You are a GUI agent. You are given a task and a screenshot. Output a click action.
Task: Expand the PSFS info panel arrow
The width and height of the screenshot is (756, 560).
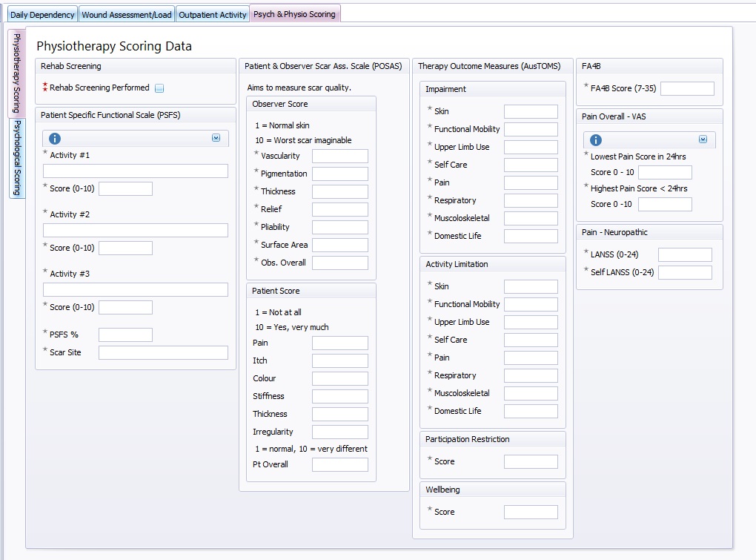coord(216,138)
